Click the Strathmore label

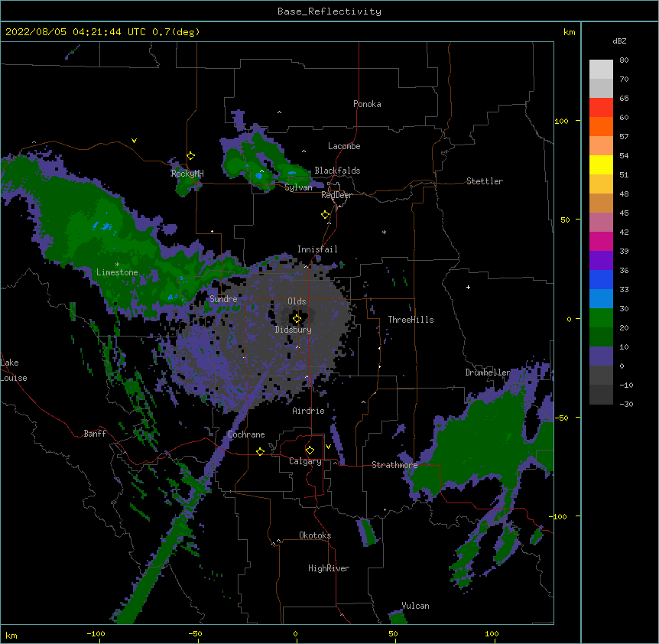pos(394,465)
